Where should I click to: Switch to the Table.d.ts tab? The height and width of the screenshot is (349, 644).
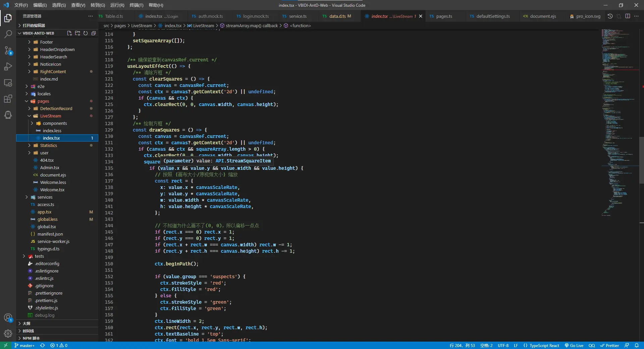[114, 16]
